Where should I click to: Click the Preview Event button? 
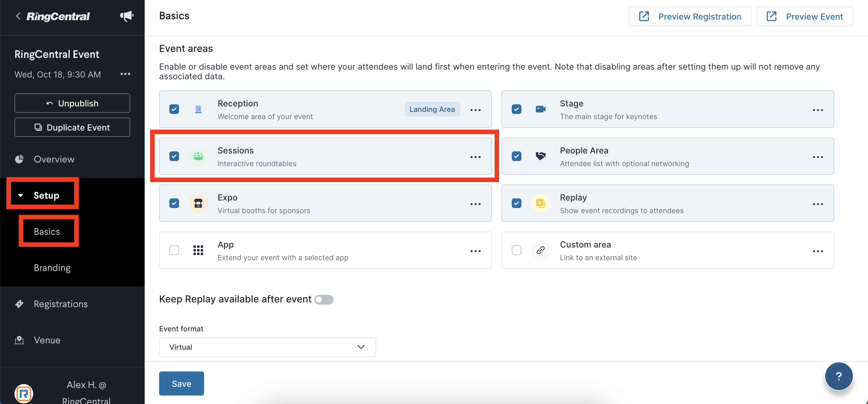click(805, 16)
